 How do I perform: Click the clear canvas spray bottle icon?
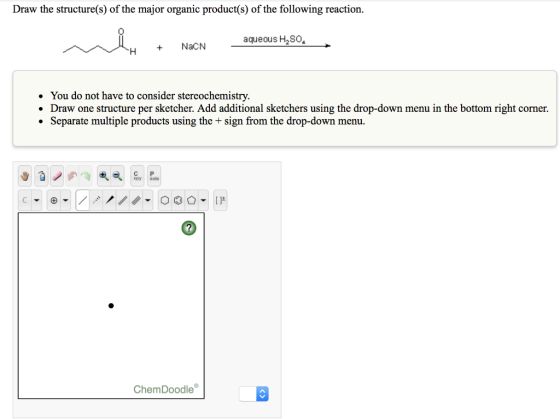tap(42, 176)
